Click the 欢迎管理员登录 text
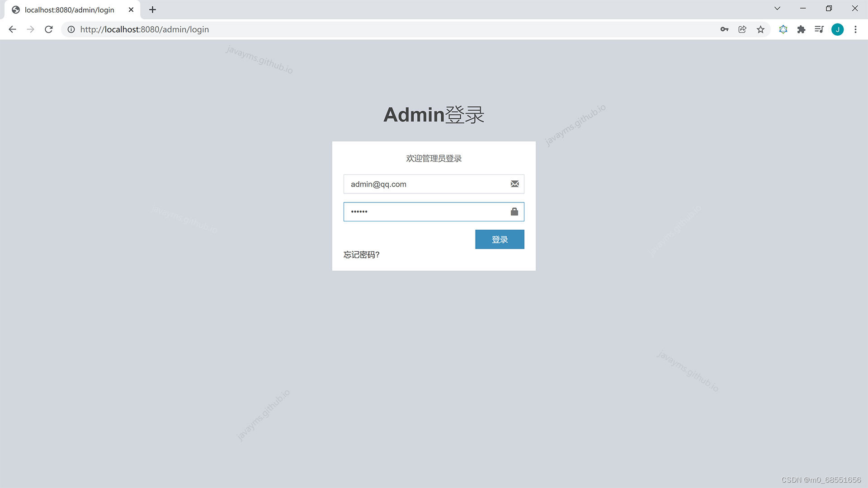868x488 pixels. 434,159
